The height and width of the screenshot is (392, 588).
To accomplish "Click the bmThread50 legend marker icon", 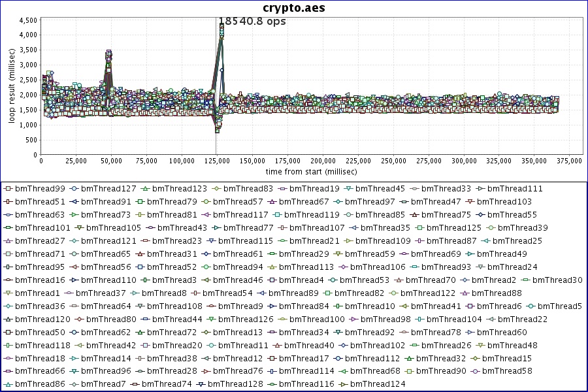I will (x=8, y=333).
